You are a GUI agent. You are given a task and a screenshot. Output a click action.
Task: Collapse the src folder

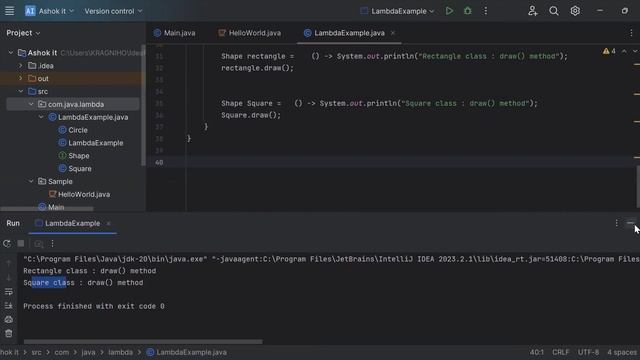click(x=20, y=91)
